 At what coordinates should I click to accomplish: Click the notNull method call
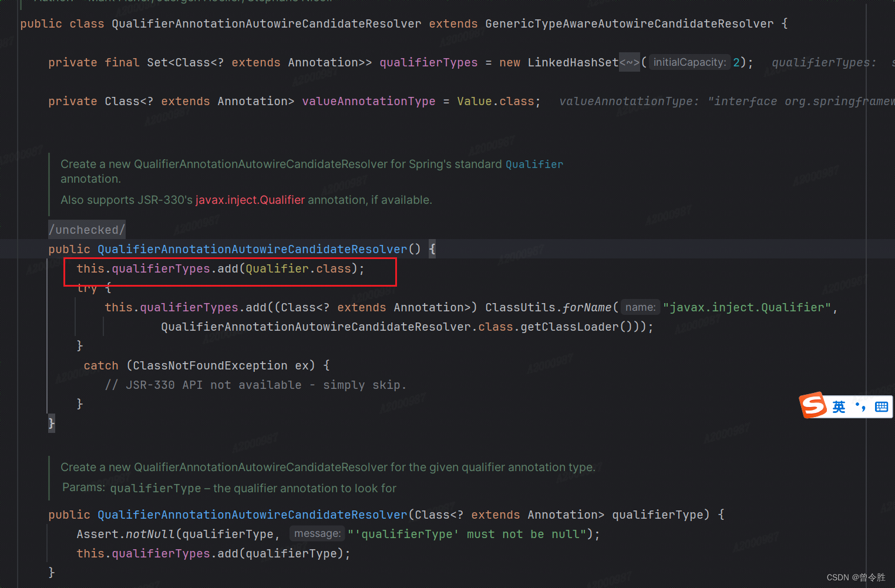[150, 534]
